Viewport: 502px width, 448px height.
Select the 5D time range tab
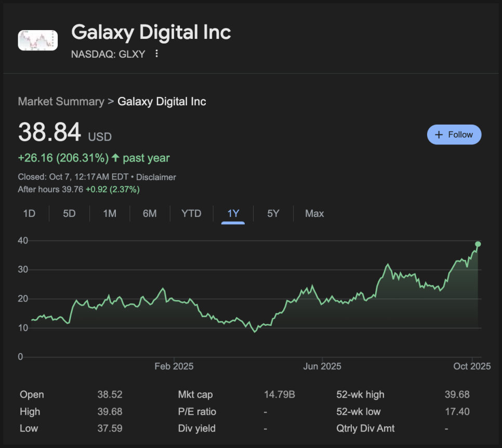[x=69, y=213]
